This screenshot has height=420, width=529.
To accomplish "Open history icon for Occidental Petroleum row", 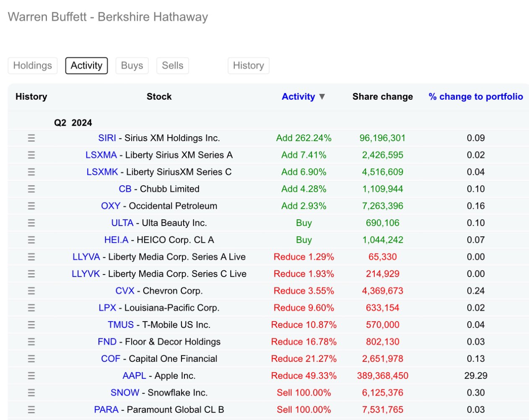I will [31, 206].
